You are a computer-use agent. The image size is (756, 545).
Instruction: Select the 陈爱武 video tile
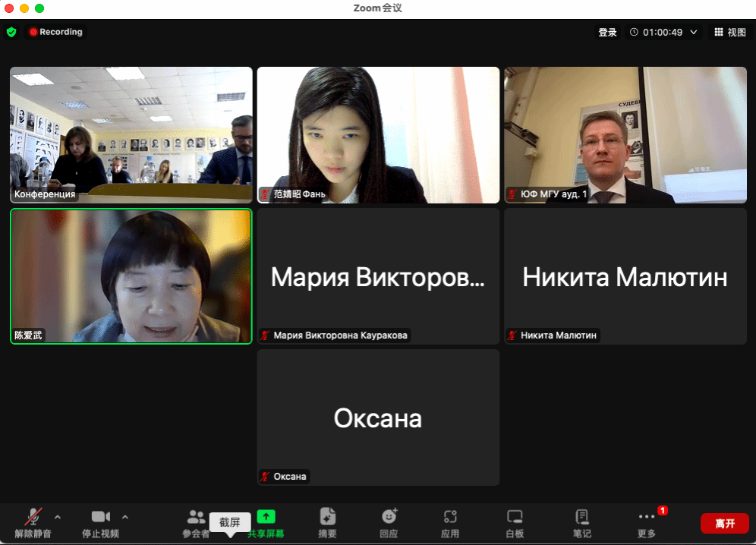tap(131, 276)
